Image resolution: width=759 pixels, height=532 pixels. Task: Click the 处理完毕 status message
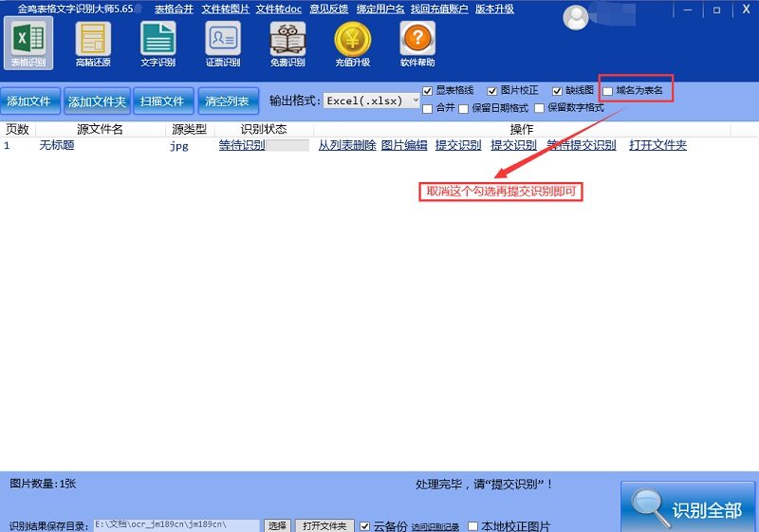pos(485,485)
